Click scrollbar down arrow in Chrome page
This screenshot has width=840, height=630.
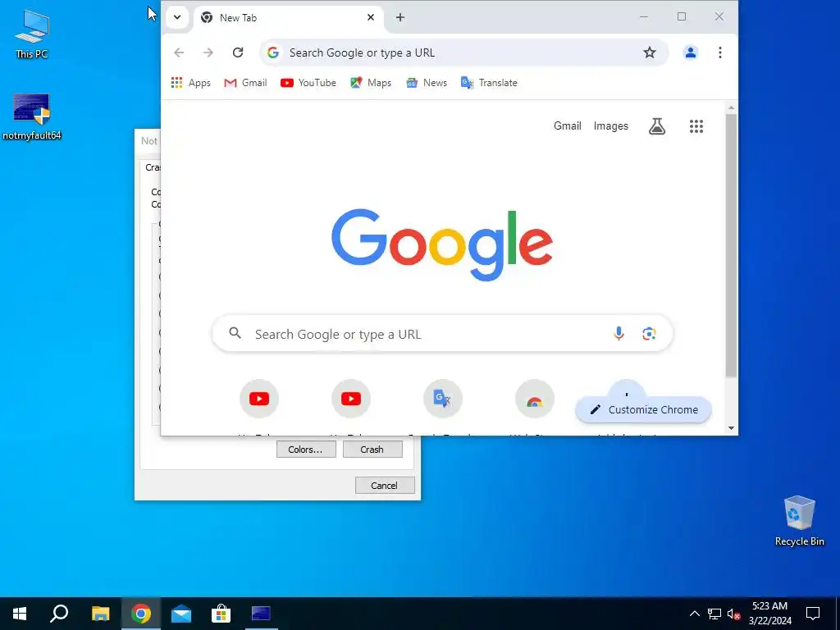point(731,428)
